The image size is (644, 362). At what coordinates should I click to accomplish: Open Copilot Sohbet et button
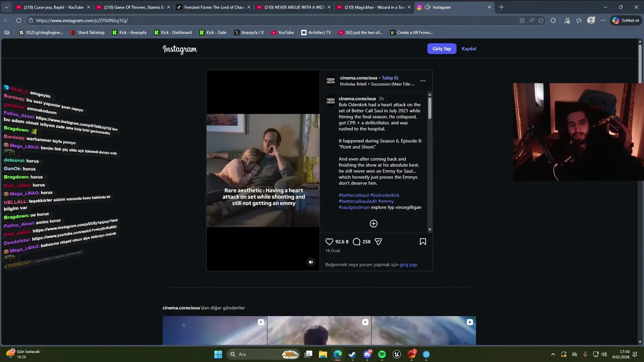pyautogui.click(x=626, y=21)
